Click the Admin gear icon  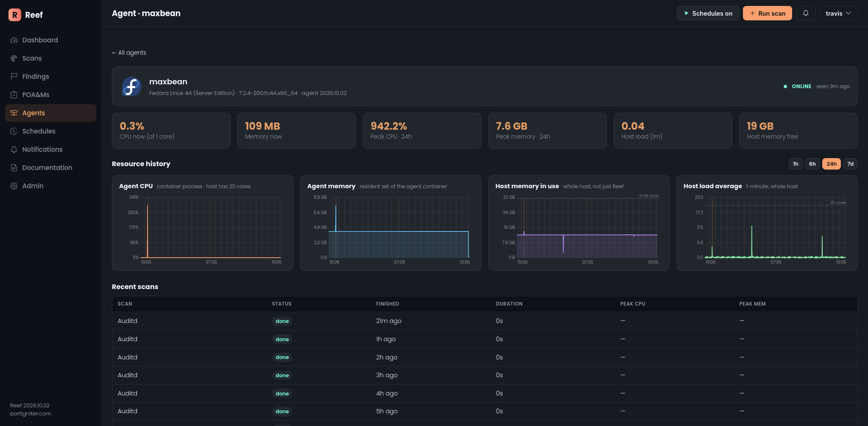[14, 186]
